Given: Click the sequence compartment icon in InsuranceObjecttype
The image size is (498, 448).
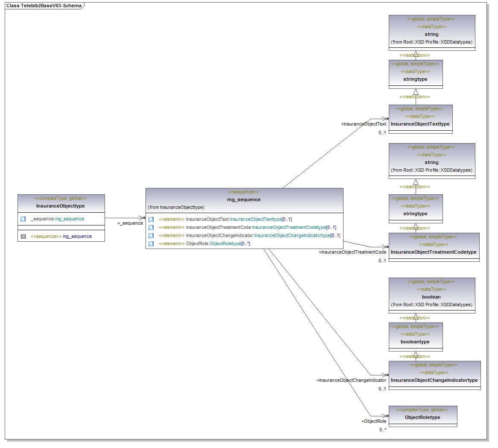Looking at the screenshot, I should click(x=23, y=237).
